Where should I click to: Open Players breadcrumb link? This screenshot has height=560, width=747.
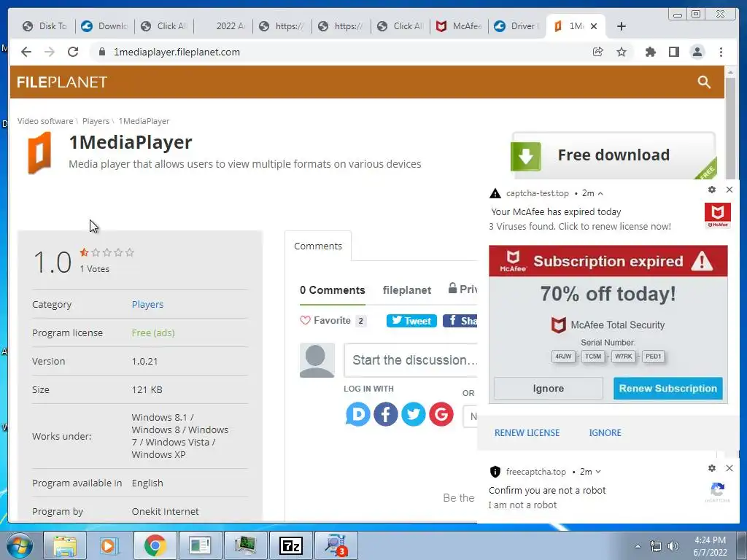[x=96, y=121]
